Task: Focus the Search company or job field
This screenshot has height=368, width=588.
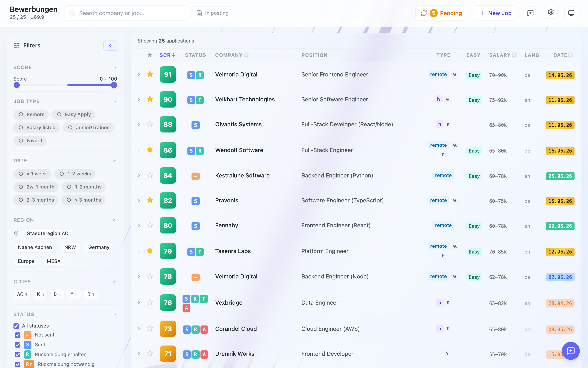Action: click(x=126, y=13)
